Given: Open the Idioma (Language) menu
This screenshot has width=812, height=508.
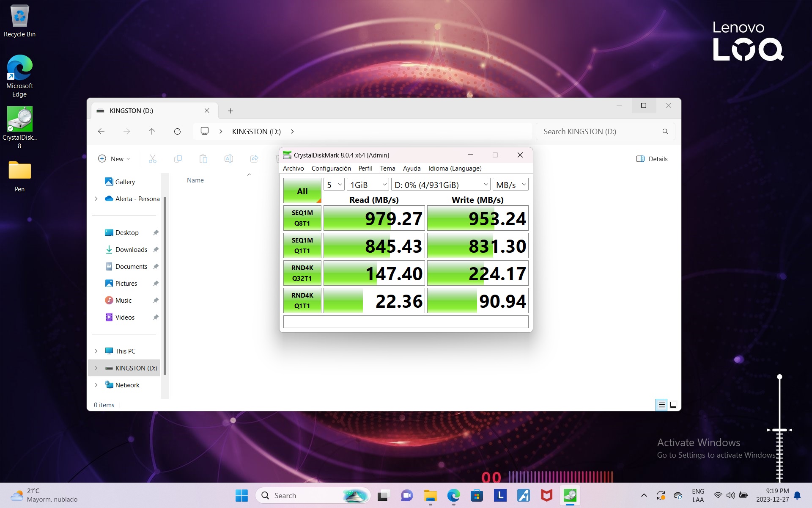Looking at the screenshot, I should (x=455, y=168).
